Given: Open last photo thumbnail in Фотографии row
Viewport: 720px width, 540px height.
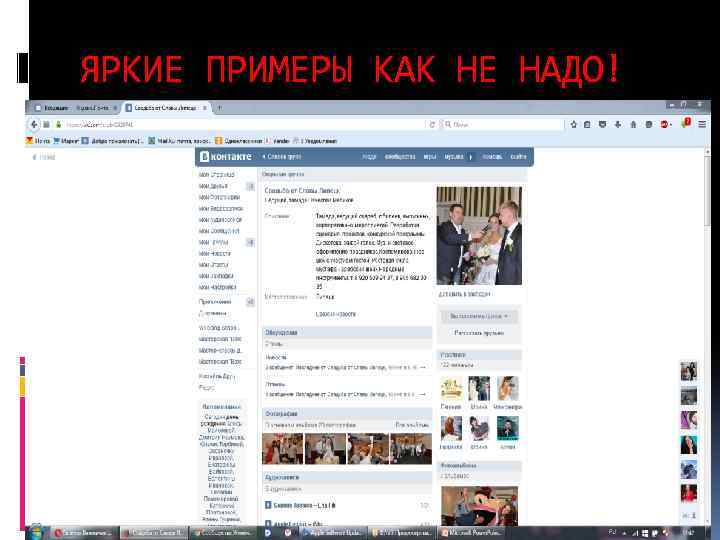Looking at the screenshot, I should (411, 449).
